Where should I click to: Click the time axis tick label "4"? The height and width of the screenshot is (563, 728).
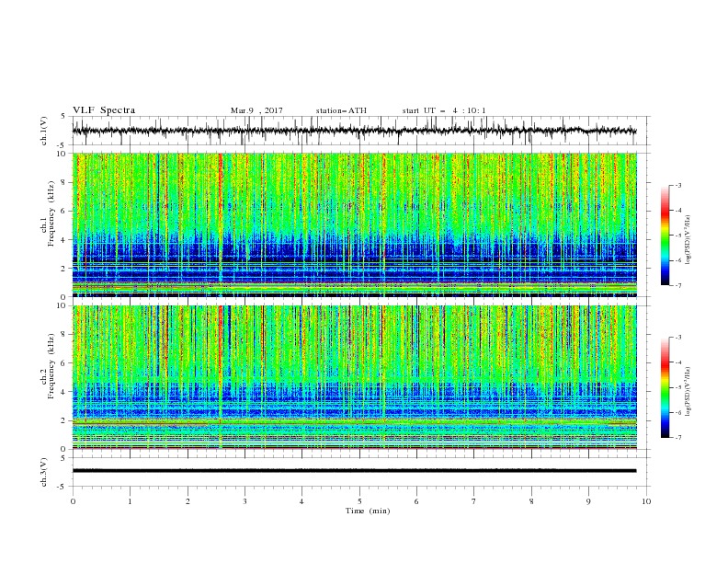pos(301,501)
